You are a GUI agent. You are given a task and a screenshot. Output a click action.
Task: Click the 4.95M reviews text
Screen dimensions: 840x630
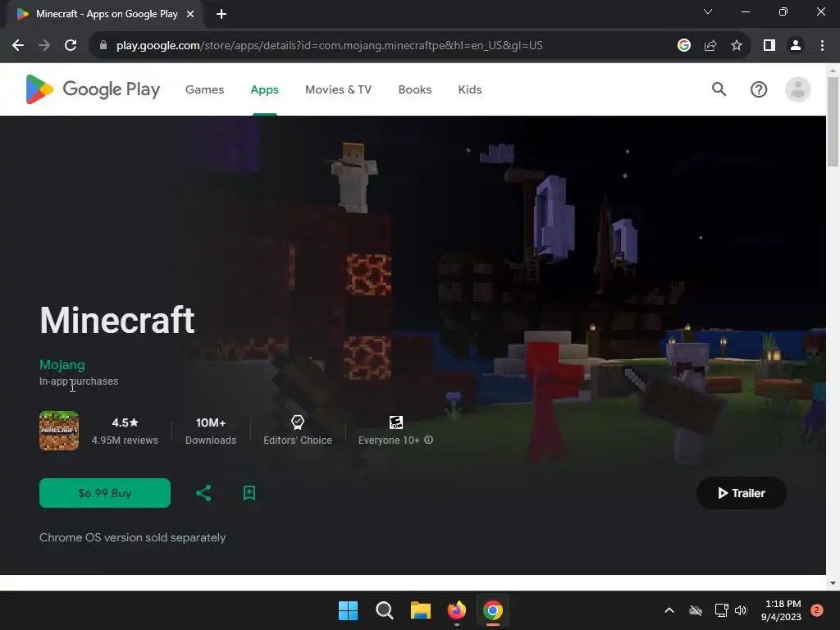click(x=125, y=441)
